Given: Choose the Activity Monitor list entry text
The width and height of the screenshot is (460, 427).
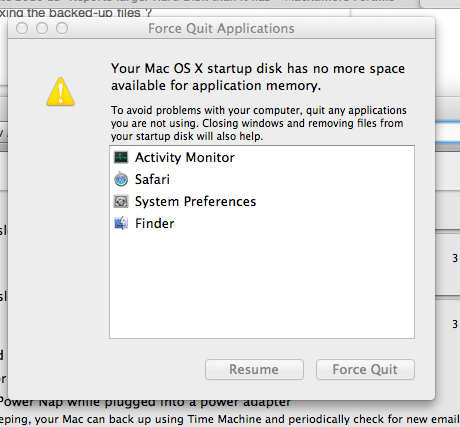Looking at the screenshot, I should (x=185, y=157).
